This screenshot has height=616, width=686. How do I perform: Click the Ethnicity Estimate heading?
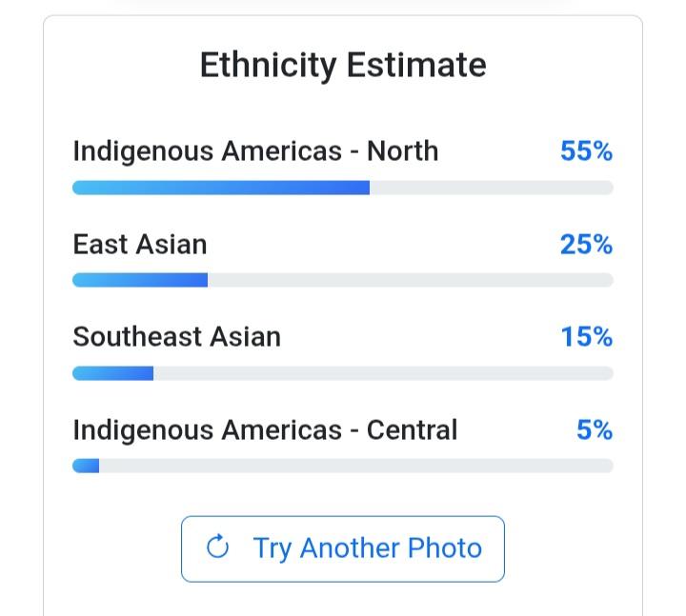[x=343, y=65]
